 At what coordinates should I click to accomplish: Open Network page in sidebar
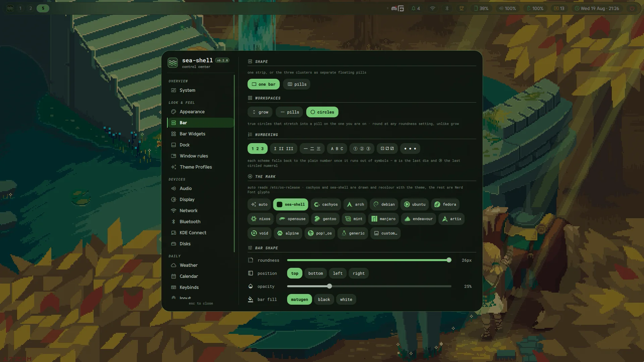[x=200, y=210]
